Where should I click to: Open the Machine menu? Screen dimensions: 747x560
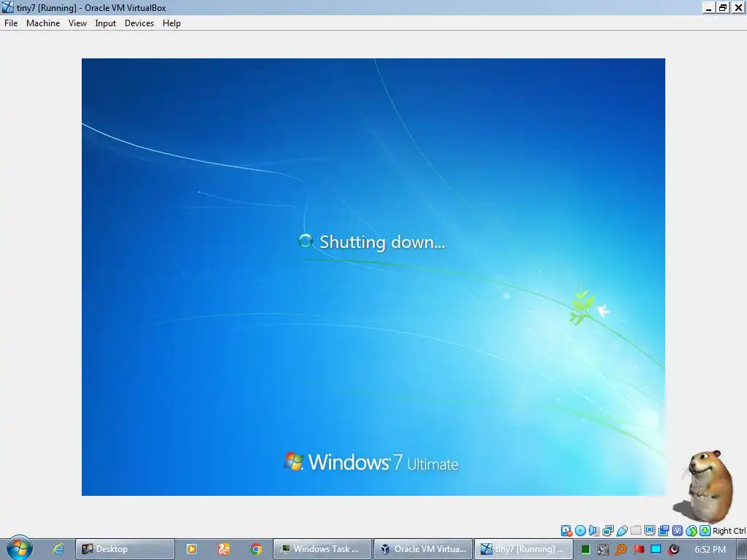coord(43,23)
